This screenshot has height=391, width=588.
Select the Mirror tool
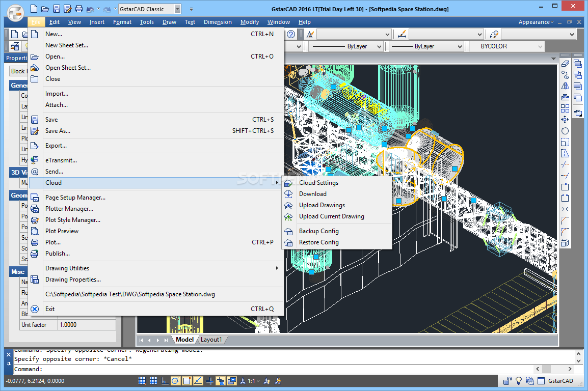coord(565,86)
